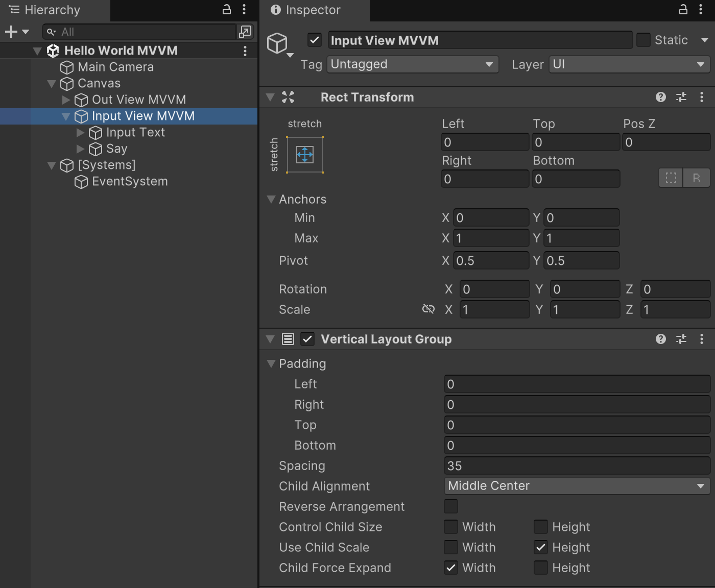Screen dimensions: 715x588
Task: Click the broken chain icon next to Scale
Action: click(428, 309)
